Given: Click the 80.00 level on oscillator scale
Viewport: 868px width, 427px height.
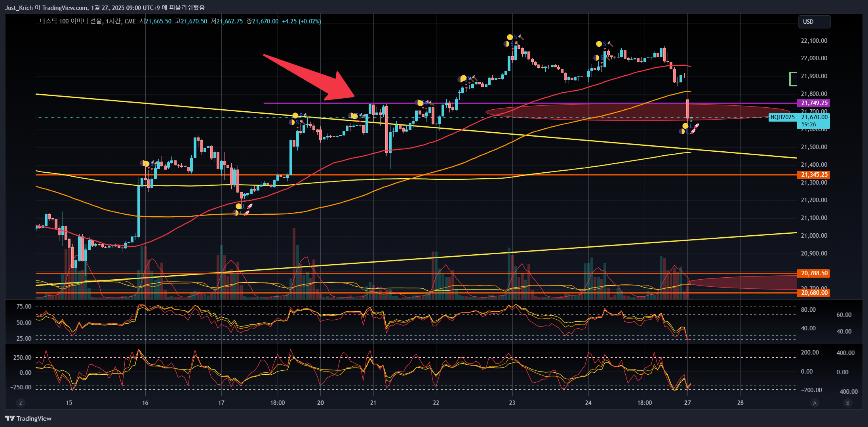Looking at the screenshot, I should point(808,310).
